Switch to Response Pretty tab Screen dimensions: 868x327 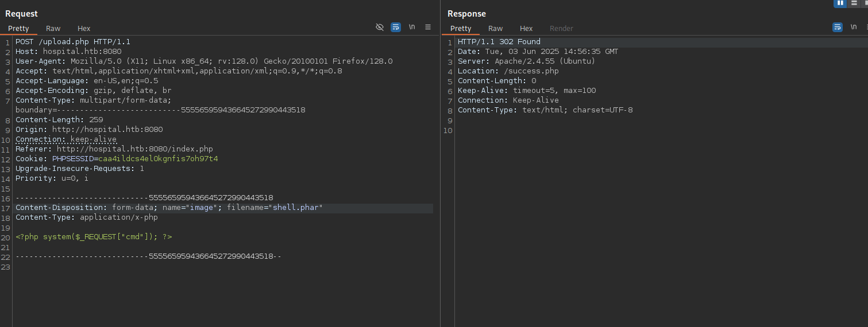coord(461,28)
